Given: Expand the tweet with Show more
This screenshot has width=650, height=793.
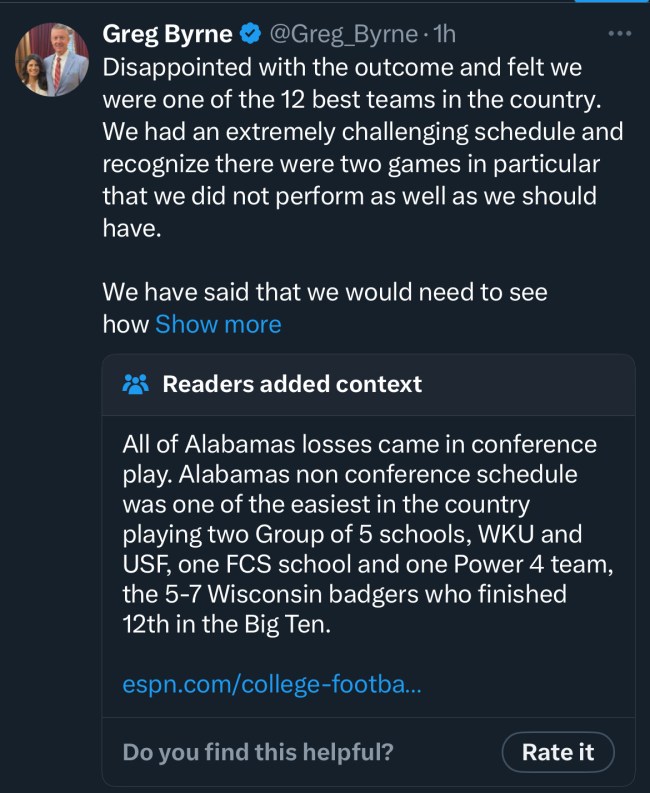Looking at the screenshot, I should 218,324.
